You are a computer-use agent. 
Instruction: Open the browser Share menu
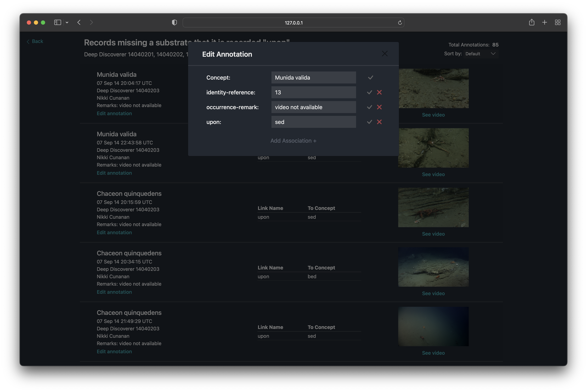point(531,23)
